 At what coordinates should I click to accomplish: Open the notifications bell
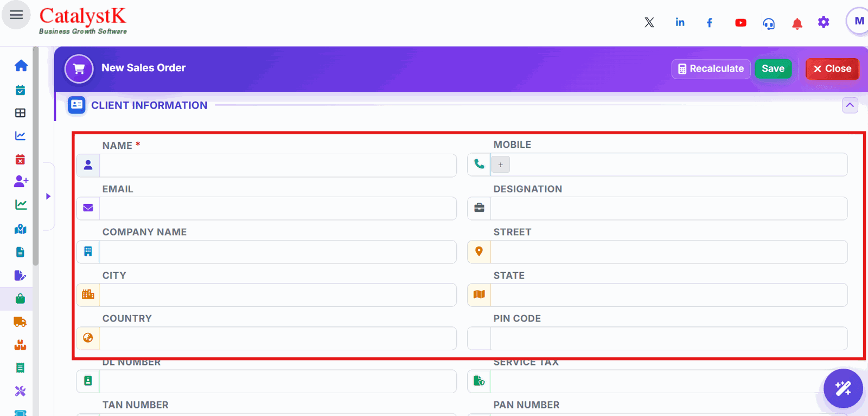coord(797,23)
